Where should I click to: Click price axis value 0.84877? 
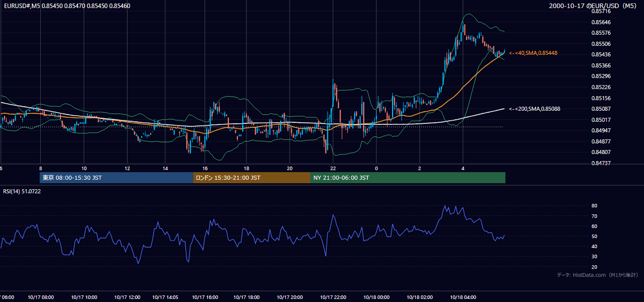tap(601, 141)
